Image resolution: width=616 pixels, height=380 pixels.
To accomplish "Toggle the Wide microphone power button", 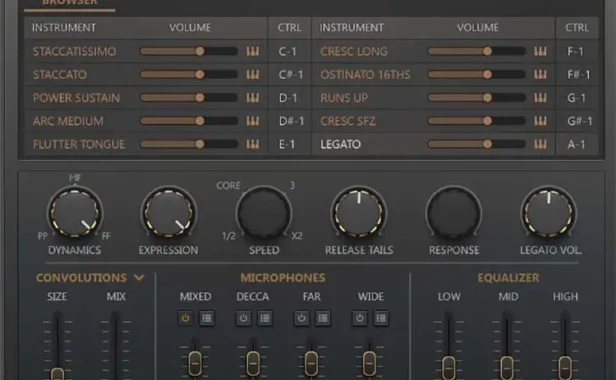I will (359, 318).
